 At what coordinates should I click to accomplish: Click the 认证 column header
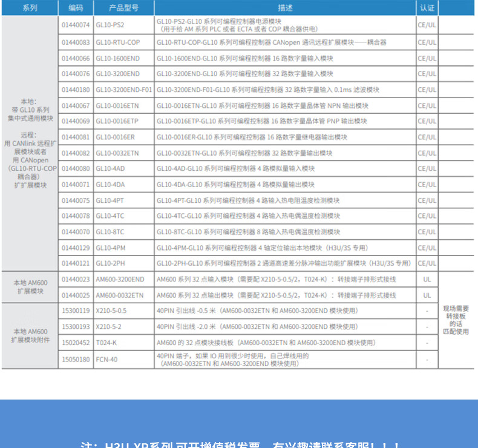point(427,8)
